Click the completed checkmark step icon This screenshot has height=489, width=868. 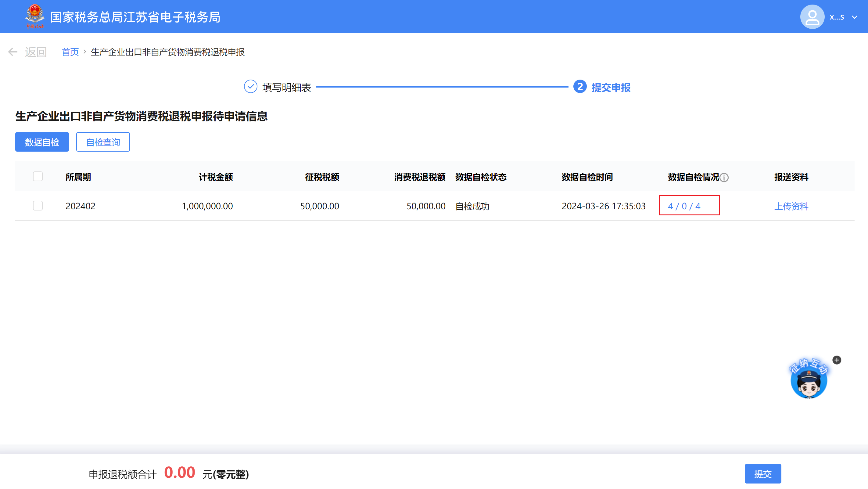point(250,87)
